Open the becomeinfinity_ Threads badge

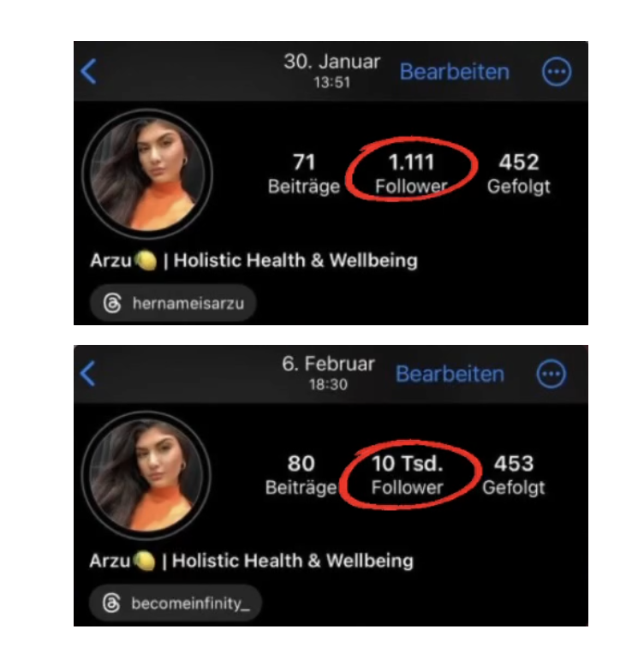(176, 603)
